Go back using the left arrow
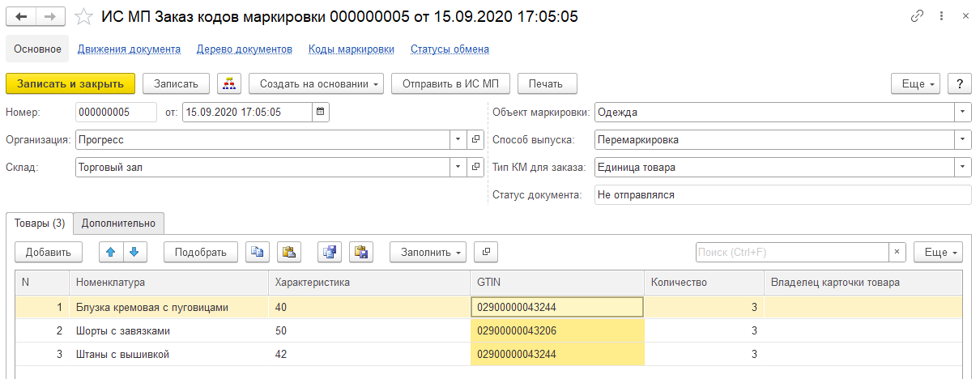 click(x=22, y=16)
